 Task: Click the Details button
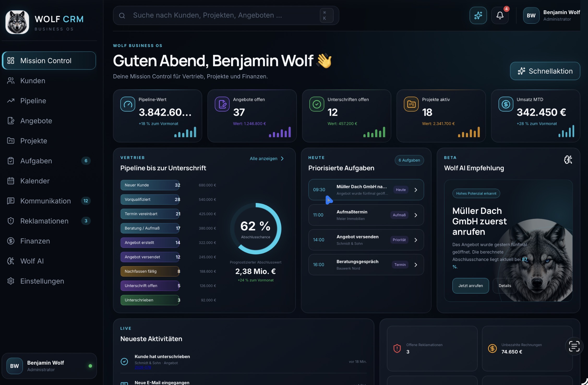coord(505,286)
